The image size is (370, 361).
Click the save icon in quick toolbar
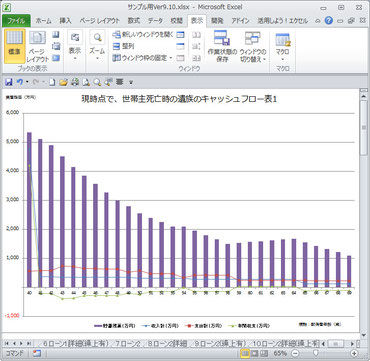(x=9, y=82)
